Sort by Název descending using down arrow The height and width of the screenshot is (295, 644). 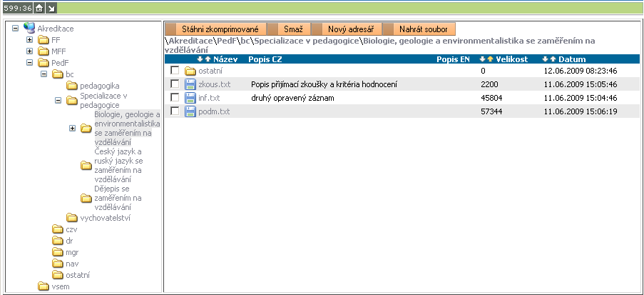click(200, 59)
